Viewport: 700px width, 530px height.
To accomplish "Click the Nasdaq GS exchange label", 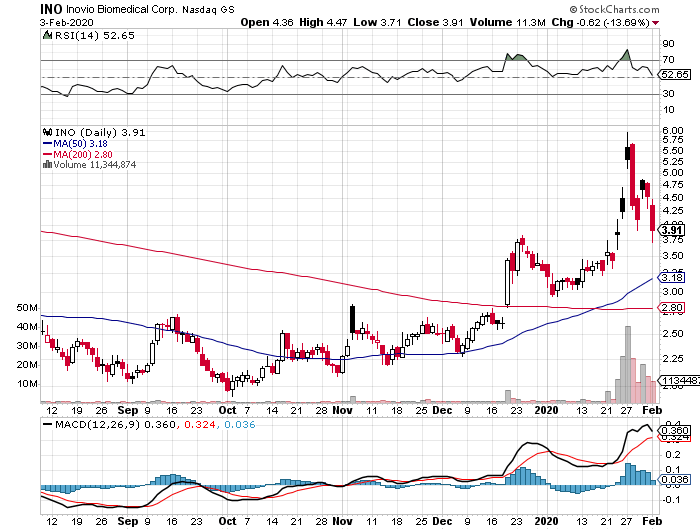I will click(x=208, y=9).
